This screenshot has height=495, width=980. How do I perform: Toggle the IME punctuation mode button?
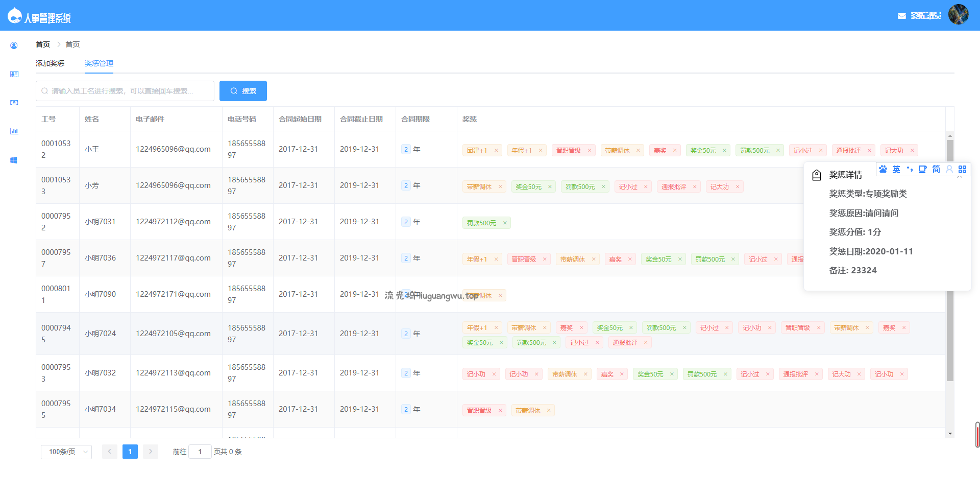(910, 169)
